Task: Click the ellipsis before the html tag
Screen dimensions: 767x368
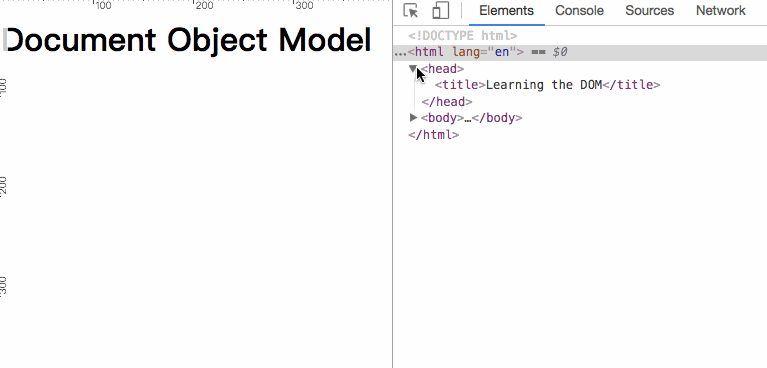Action: [x=400, y=53]
